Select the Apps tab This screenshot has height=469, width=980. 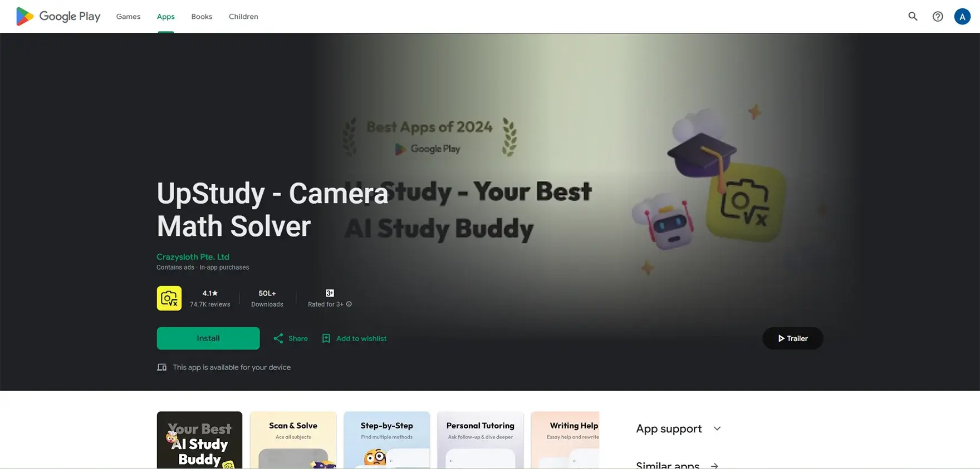166,17
